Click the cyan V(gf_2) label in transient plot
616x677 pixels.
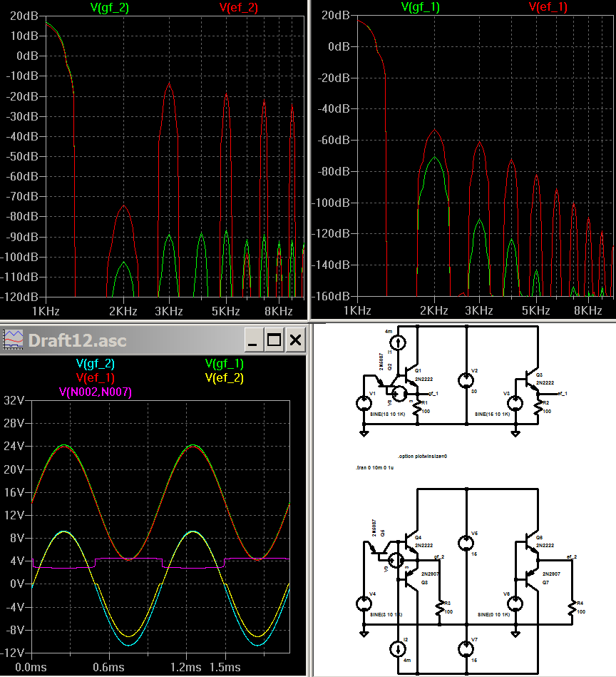96,364
